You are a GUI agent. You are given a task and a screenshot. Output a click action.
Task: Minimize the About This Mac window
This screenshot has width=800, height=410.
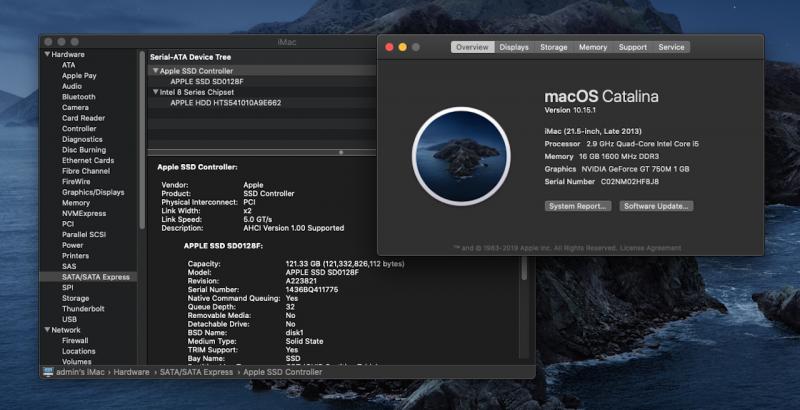pyautogui.click(x=403, y=47)
